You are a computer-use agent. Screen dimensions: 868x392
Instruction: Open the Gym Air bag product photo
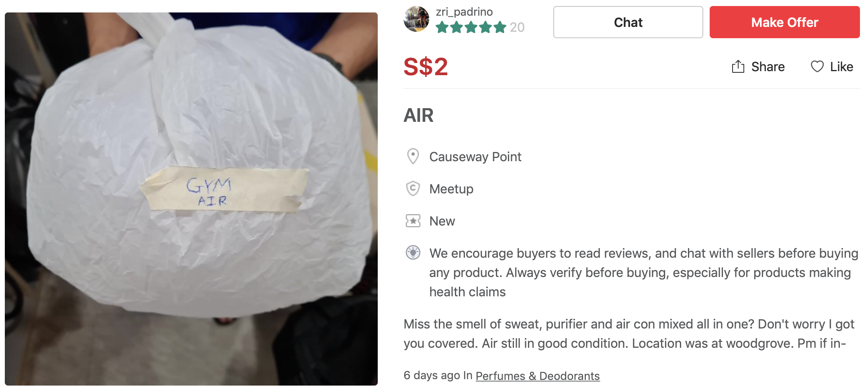point(191,199)
